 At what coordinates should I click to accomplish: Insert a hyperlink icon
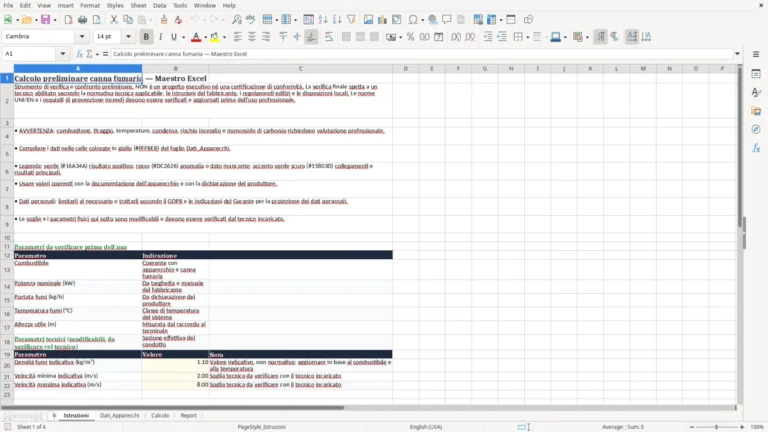432,20
